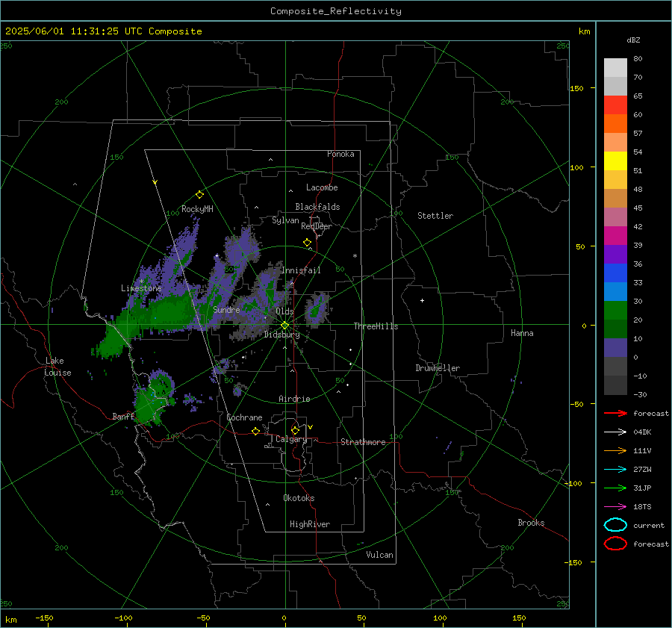672x628 pixels.
Task: Click the Stettler city label
Action: (435, 216)
